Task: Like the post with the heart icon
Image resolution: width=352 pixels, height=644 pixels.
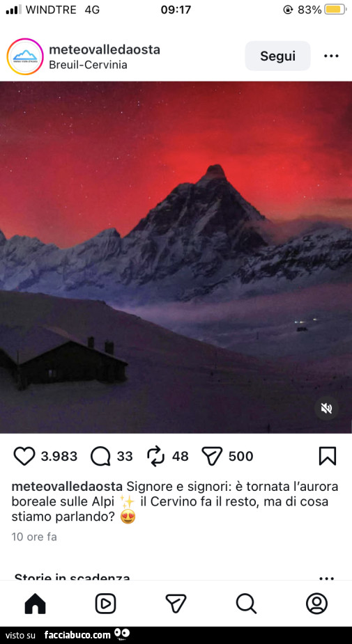Action: point(24,456)
